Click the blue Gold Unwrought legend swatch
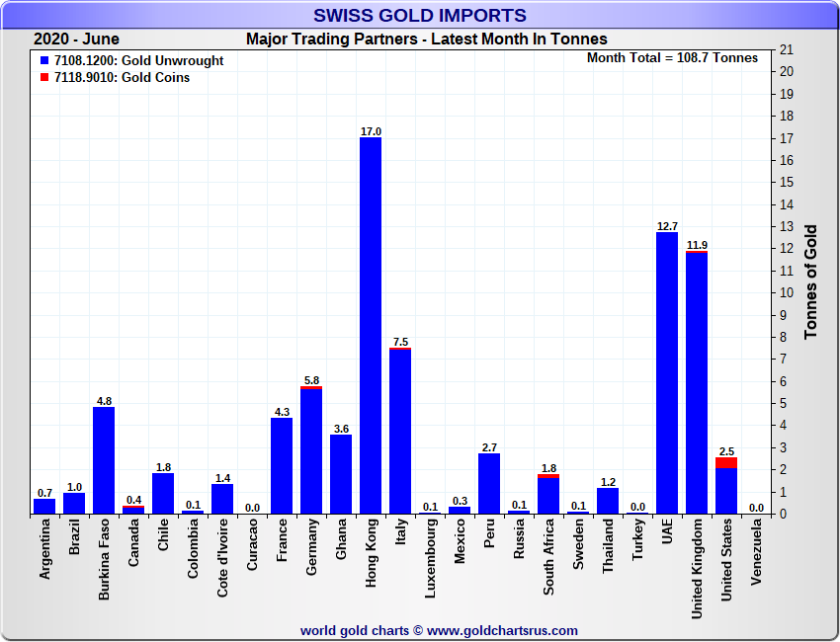The height and width of the screenshot is (642, 840). pyautogui.click(x=44, y=61)
